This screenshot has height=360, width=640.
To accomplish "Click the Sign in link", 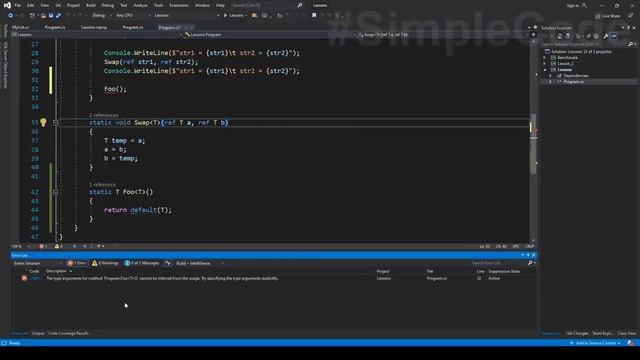I will [x=573, y=5].
